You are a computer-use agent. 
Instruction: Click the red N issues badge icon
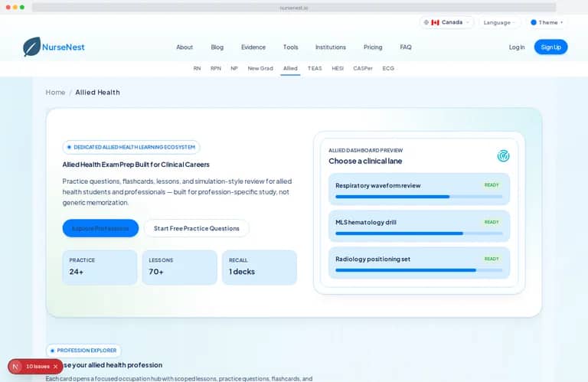point(15,367)
